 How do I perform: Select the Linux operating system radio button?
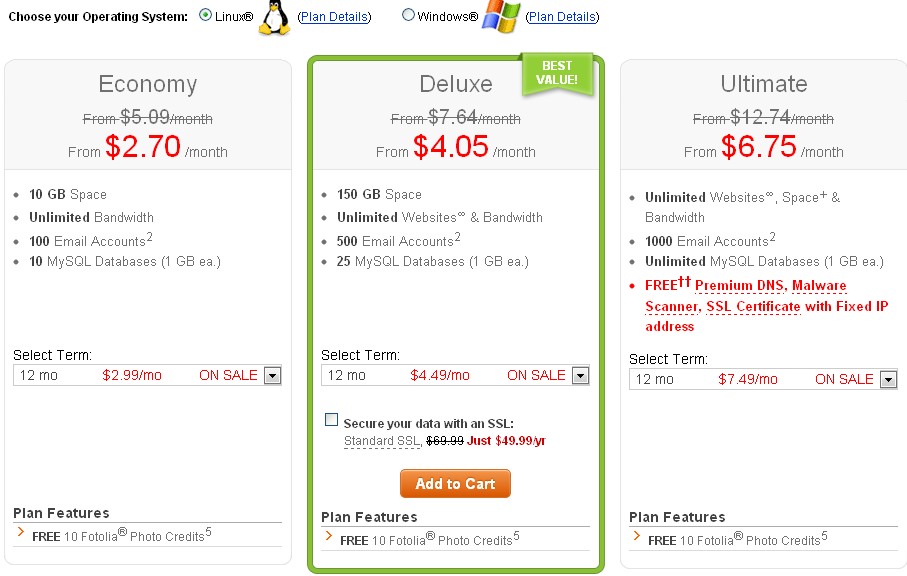pyautogui.click(x=206, y=16)
